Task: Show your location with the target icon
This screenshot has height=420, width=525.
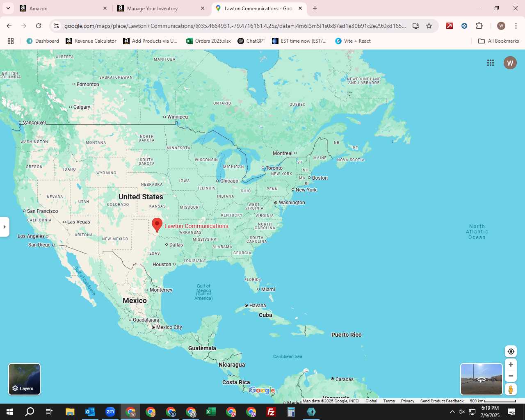Action: 511,352
